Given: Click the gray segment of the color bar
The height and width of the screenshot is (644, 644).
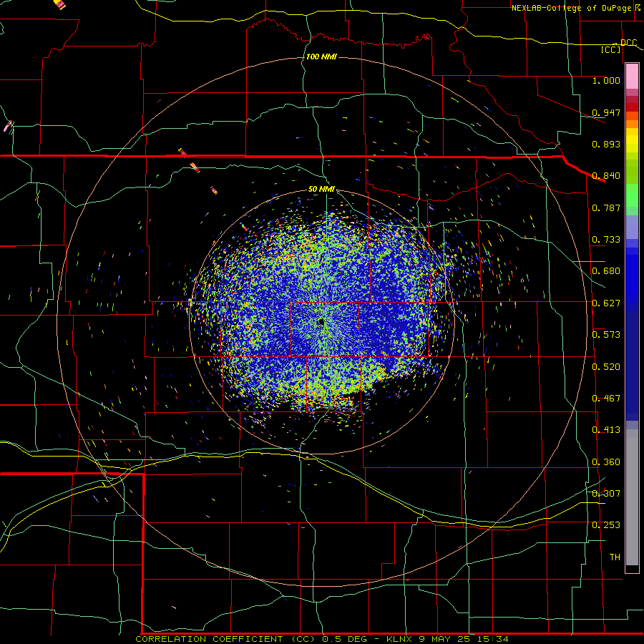Looking at the screenshot, I should pyautogui.click(x=632, y=497).
